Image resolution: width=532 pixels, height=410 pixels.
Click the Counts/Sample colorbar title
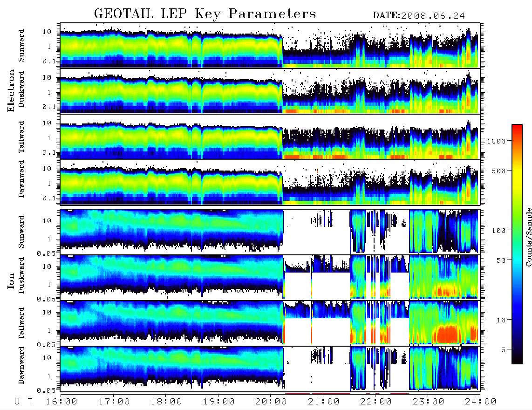click(x=528, y=237)
